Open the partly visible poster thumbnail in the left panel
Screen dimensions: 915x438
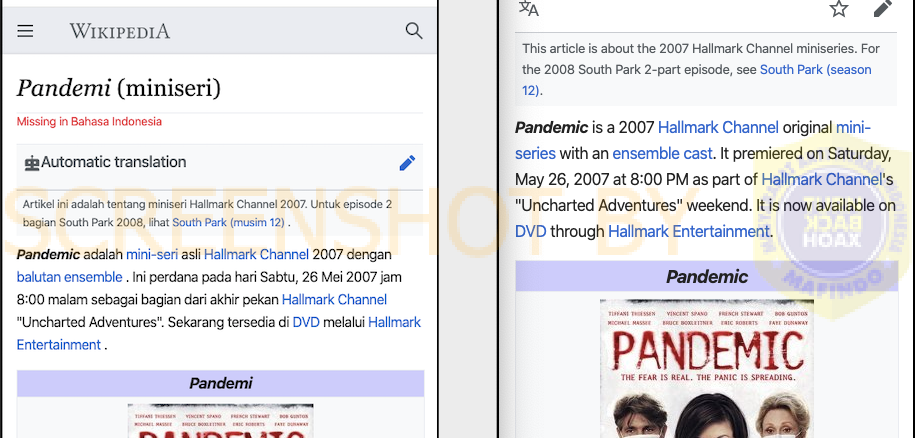pyautogui.click(x=221, y=421)
